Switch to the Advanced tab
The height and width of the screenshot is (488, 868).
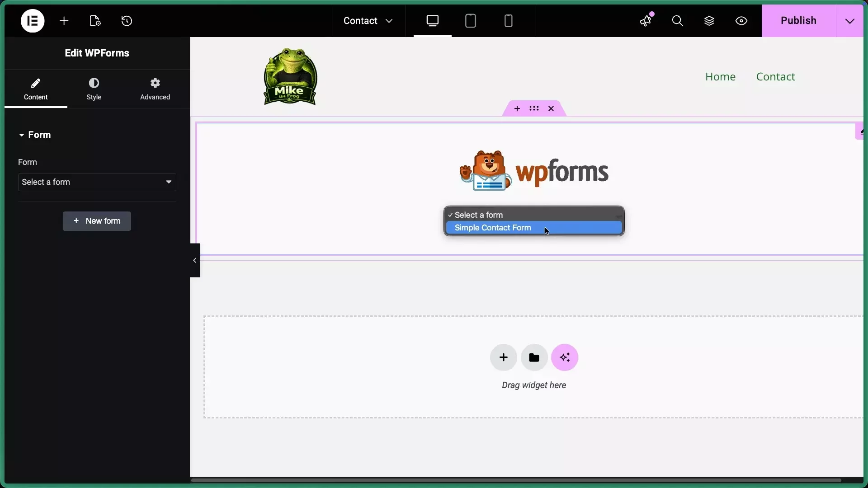pyautogui.click(x=155, y=89)
